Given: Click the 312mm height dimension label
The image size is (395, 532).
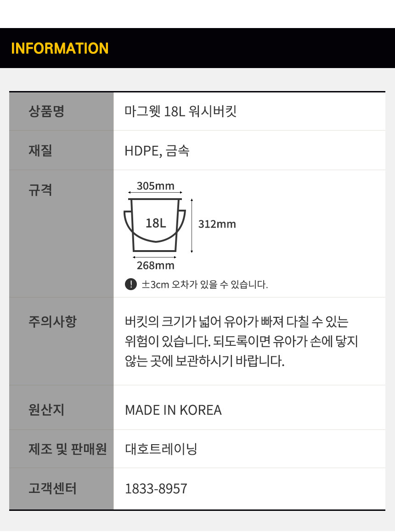Looking at the screenshot, I should point(217,224).
